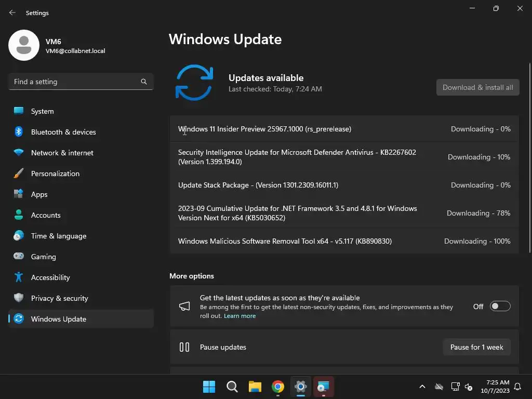Click the Settings gear taskbar icon
Viewport: 532px width, 399px height.
(x=301, y=387)
